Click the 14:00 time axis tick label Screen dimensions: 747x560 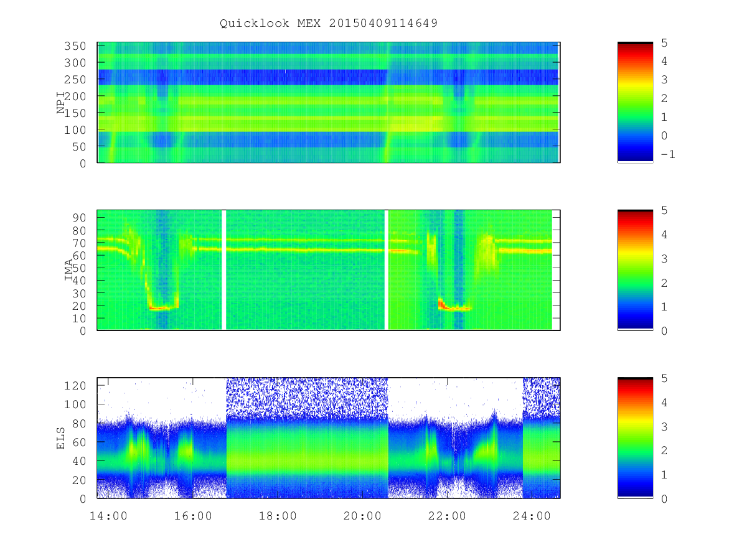tap(108, 516)
